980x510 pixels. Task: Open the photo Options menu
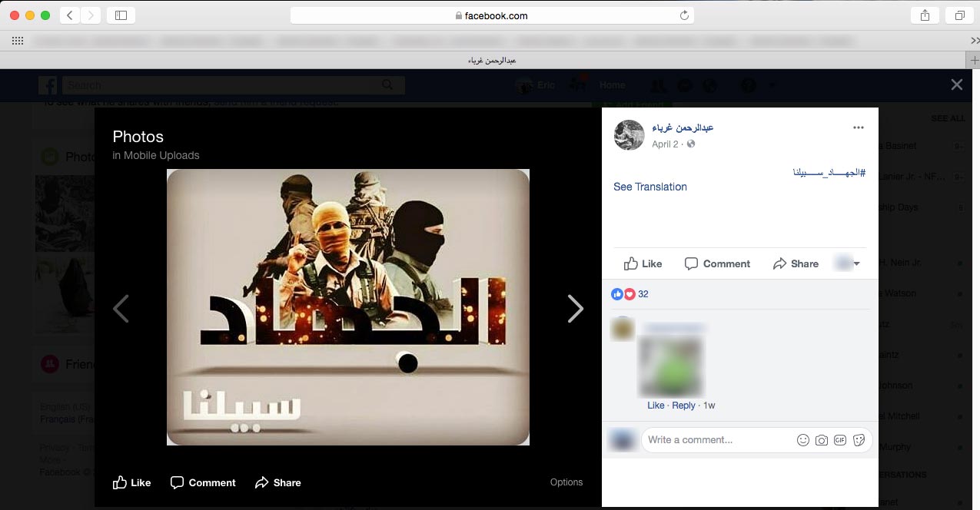click(x=566, y=482)
